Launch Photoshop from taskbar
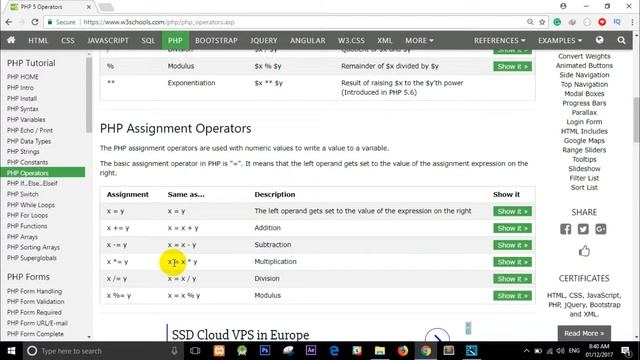Screen dimensions: 640x360 [265, 351]
